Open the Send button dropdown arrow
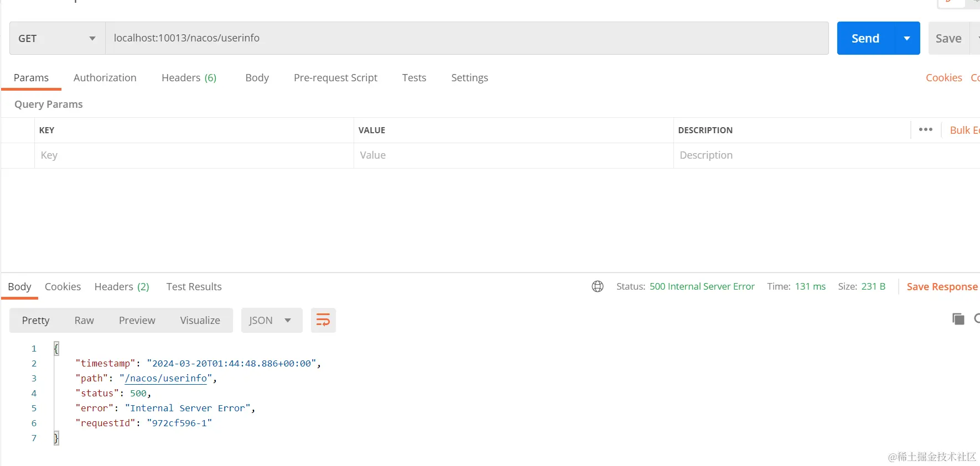 [907, 38]
